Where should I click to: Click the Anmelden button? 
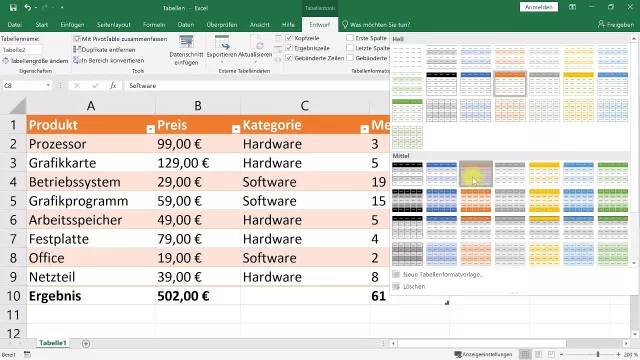pyautogui.click(x=539, y=7)
